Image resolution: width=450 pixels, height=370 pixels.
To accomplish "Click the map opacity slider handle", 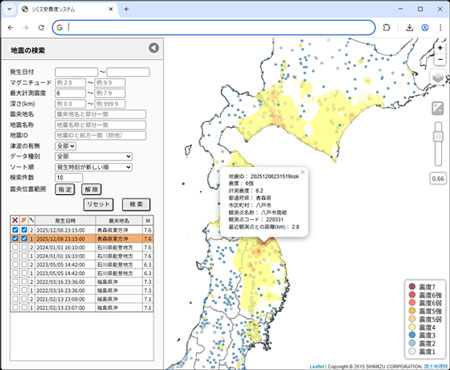I will coord(438,136).
